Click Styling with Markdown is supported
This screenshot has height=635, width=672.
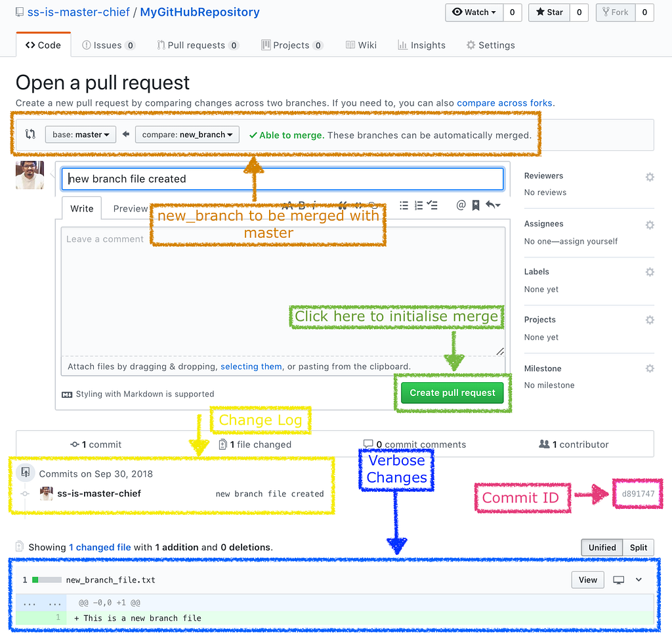point(145,394)
